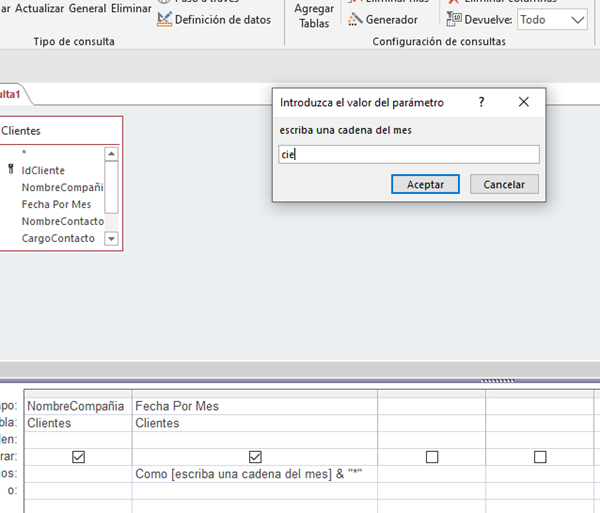Click the pane splitter grip above the grid
600x513 pixels.
pyautogui.click(x=497, y=381)
